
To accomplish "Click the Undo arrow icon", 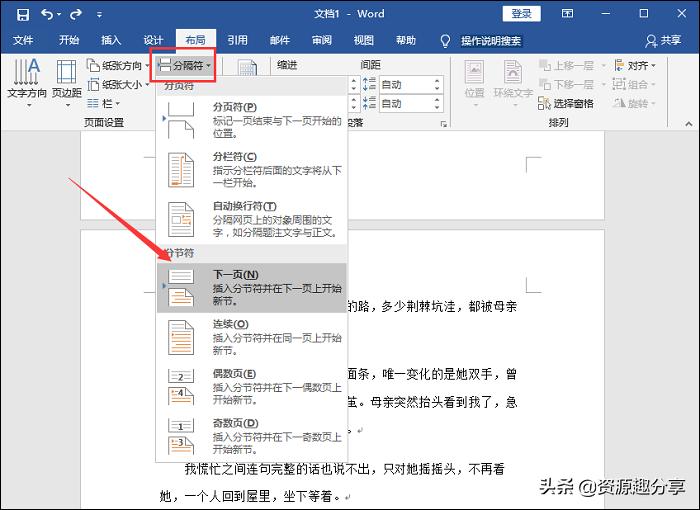I will [x=47, y=14].
